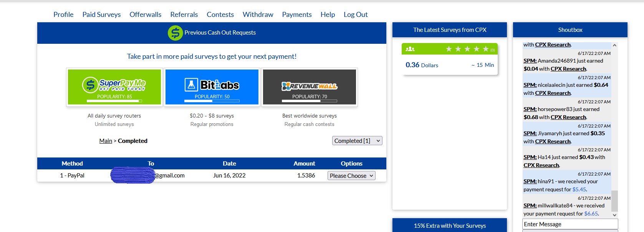Image resolution: width=644 pixels, height=232 pixels.
Task: Click the star rating on CPX survey card
Action: (467, 49)
